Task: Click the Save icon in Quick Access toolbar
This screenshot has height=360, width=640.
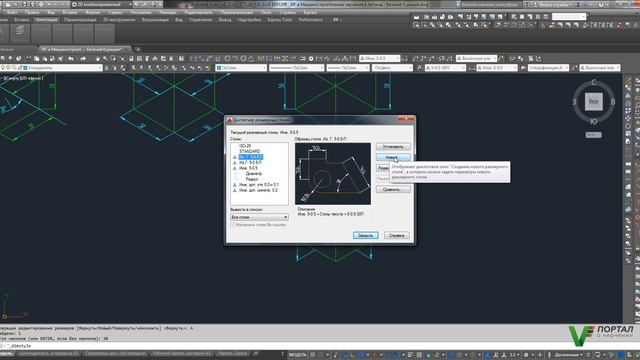Action: click(24, 4)
